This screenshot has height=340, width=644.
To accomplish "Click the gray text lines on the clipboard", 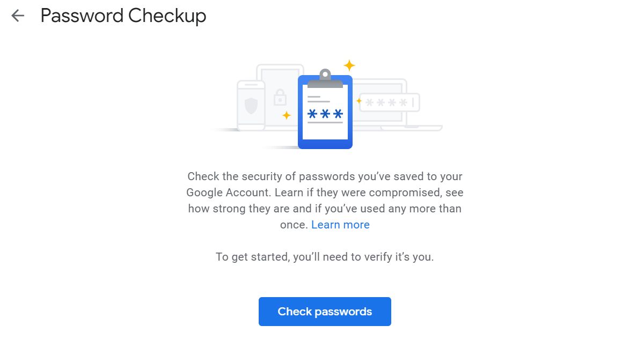I will (x=318, y=99).
